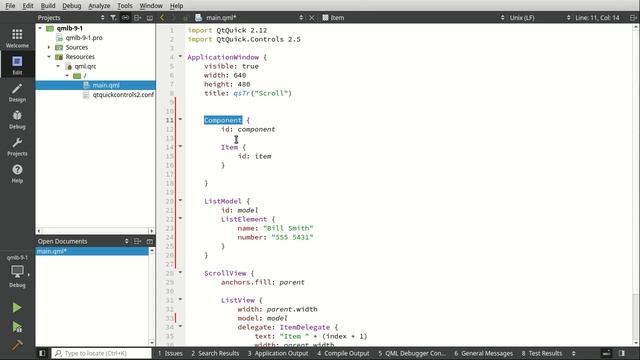Fold the ListElement block on line 22
Image resolution: width=640 pixels, height=360 pixels.
(180, 218)
